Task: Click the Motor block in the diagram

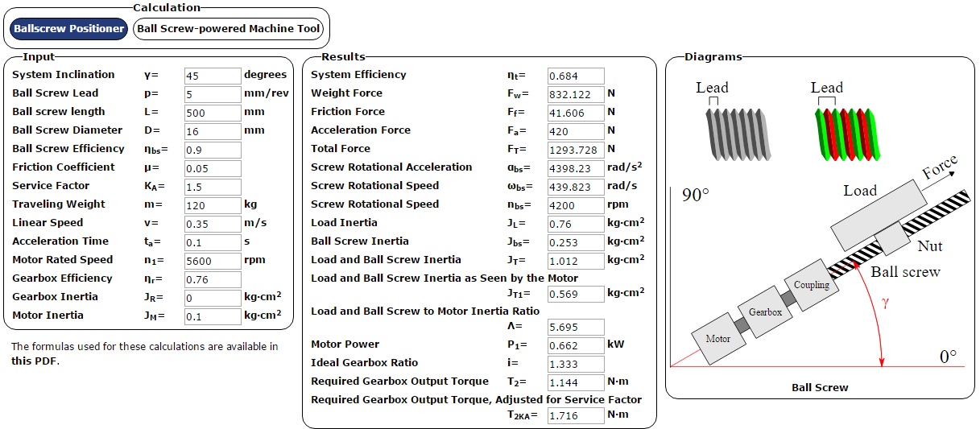Action: pos(717,339)
